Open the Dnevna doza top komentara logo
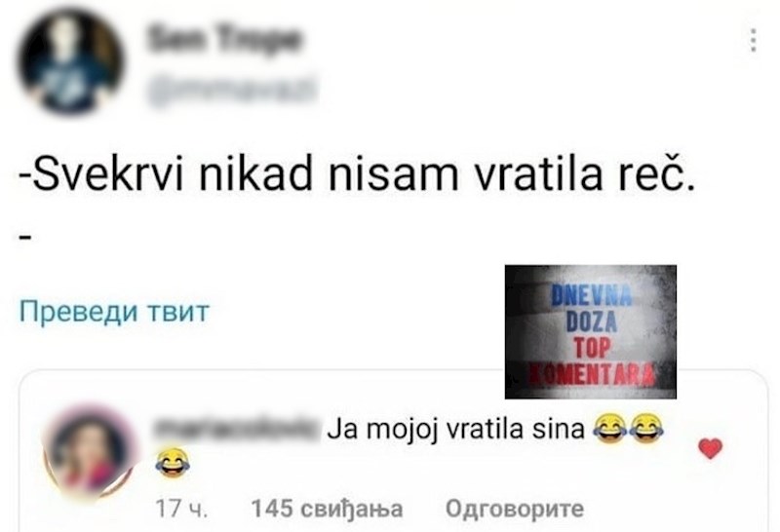780x532 pixels. pyautogui.click(x=591, y=331)
